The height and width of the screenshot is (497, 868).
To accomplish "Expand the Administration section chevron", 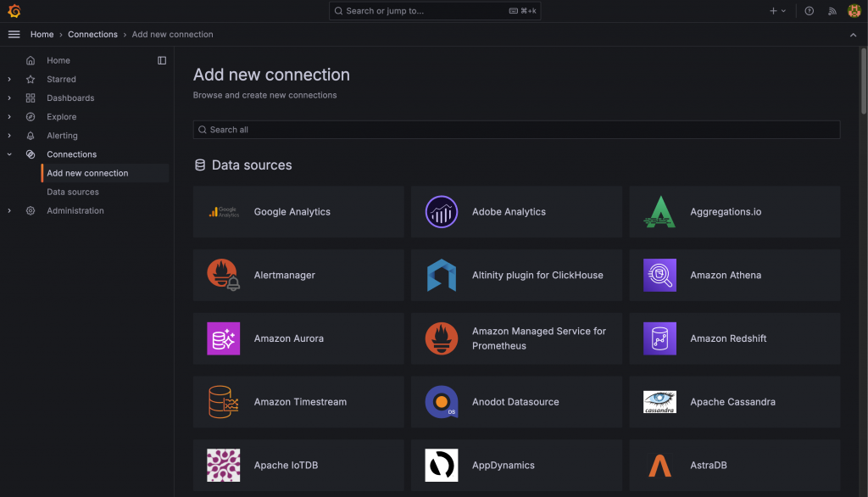I will coord(9,210).
